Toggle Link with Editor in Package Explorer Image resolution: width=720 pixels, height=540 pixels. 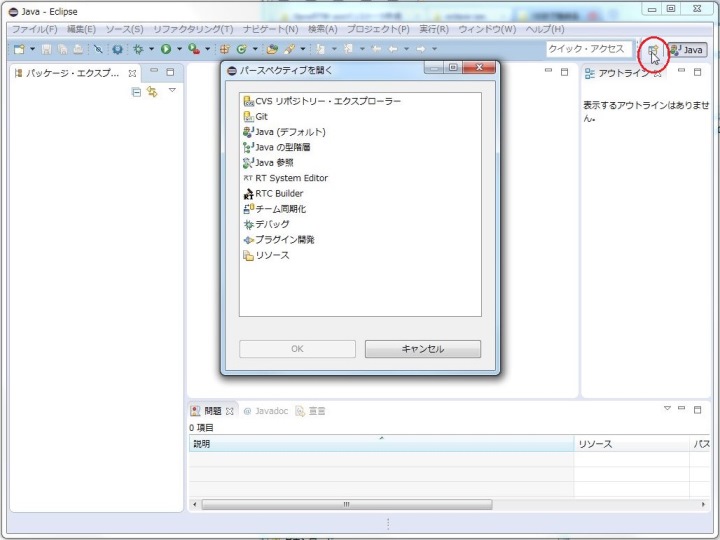152,92
